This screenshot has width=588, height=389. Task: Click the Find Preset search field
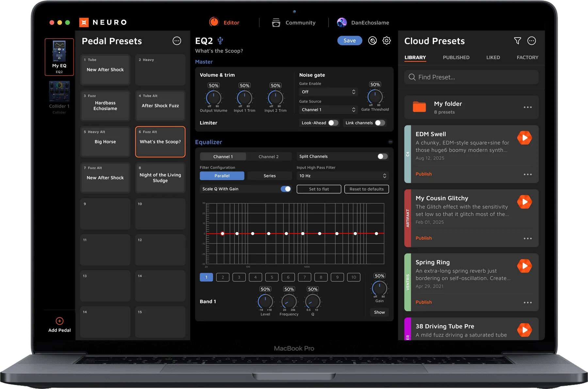click(x=471, y=77)
